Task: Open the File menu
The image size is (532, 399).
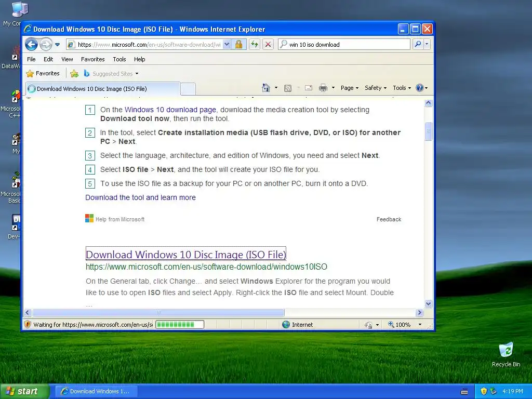Action: 31,59
